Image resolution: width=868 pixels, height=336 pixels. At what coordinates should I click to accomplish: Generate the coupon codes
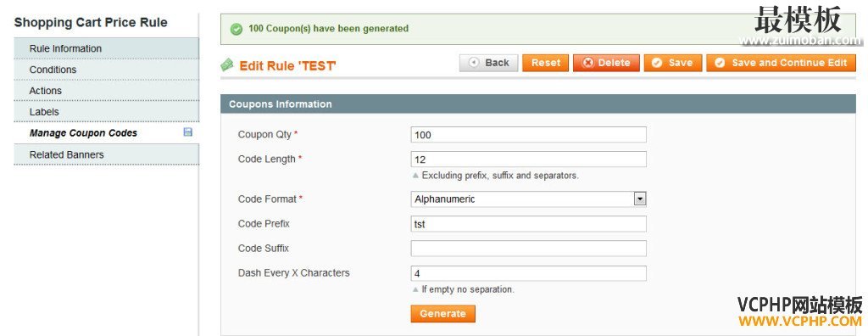(442, 313)
